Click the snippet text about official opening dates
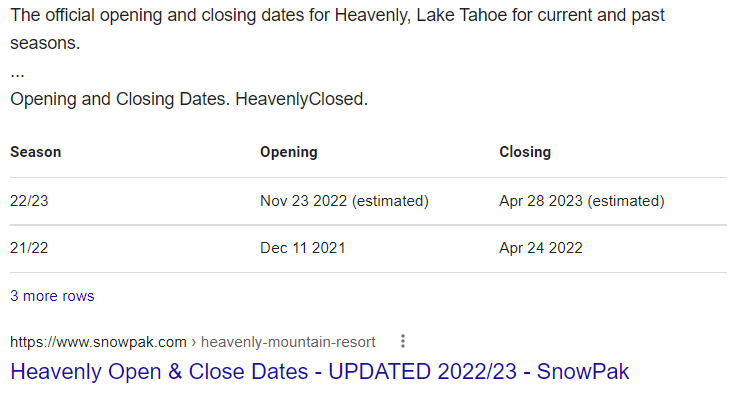The width and height of the screenshot is (750, 402). point(337,29)
